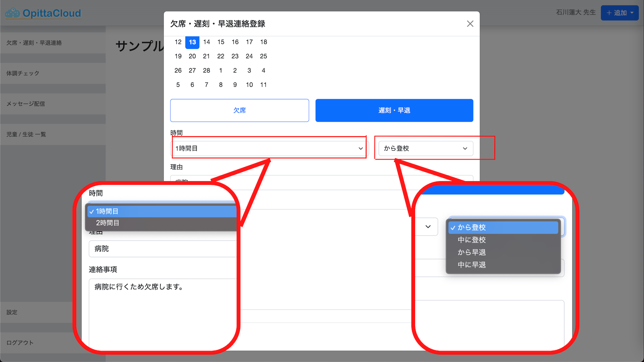This screenshot has width=644, height=362.
Task: Open 児童 / 生徒 一覧 in sidebar
Action: [53, 134]
